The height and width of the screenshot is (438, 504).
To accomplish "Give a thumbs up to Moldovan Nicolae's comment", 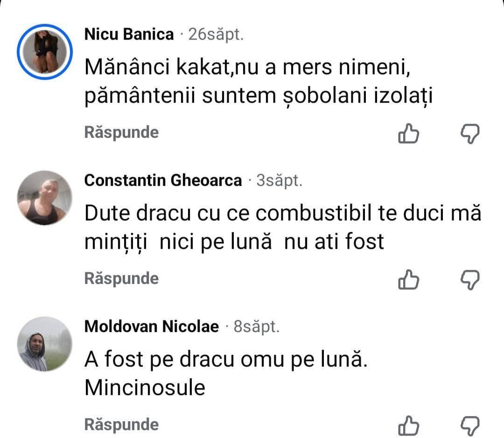I will click(408, 425).
